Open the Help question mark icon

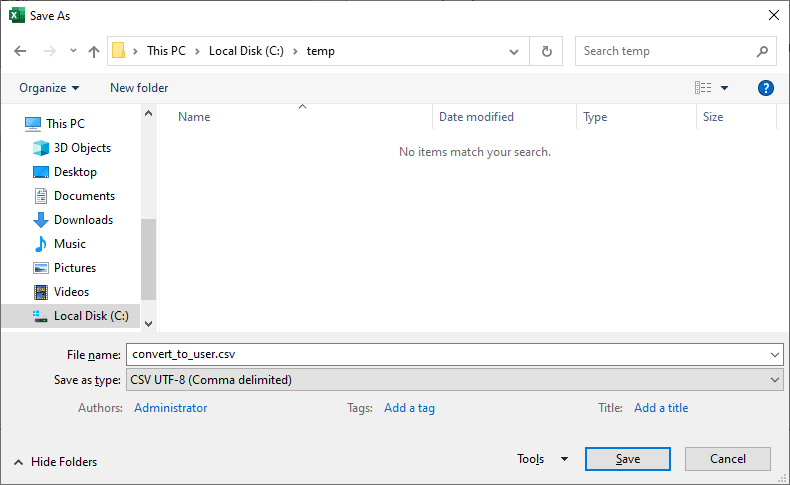click(766, 88)
